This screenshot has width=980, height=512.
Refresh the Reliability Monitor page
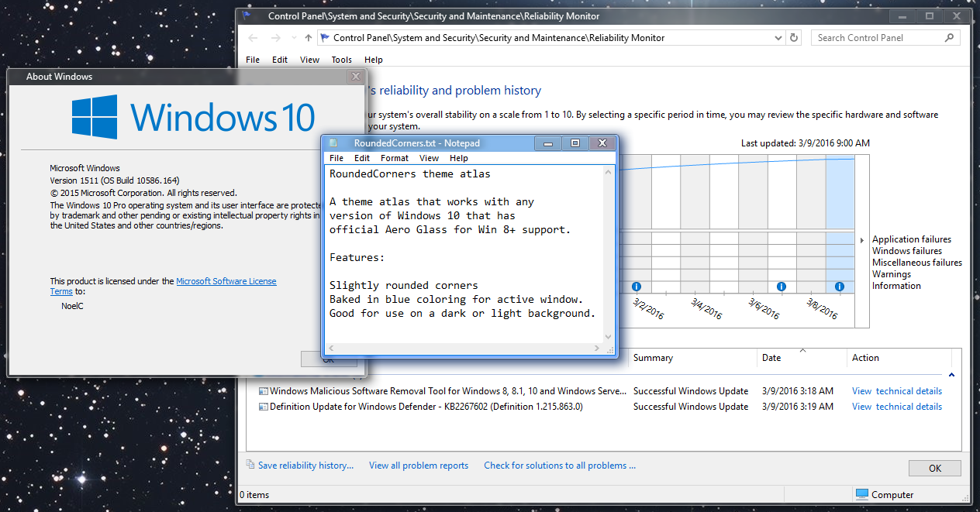[x=794, y=37]
